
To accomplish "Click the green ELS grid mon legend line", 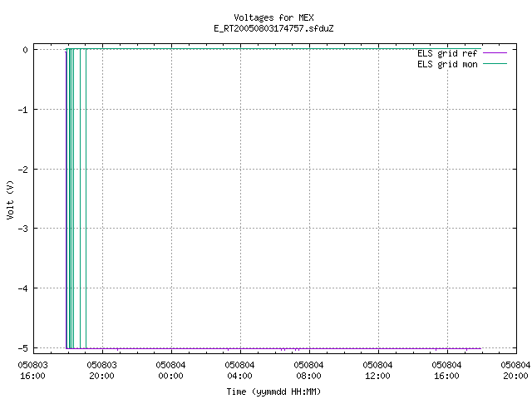I will pos(495,64).
